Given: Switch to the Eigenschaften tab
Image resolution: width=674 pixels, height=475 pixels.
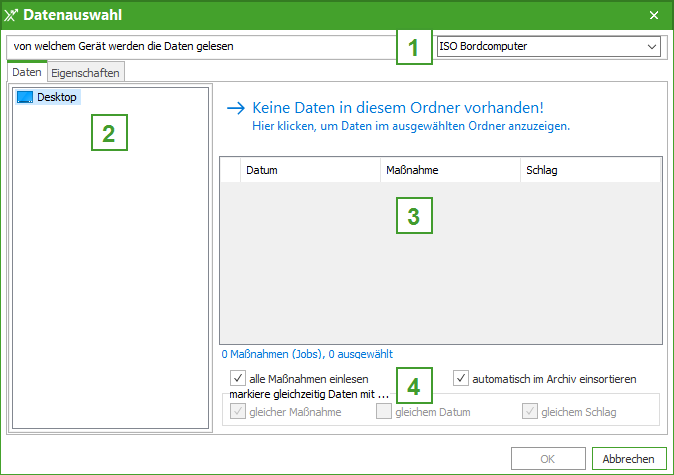Looking at the screenshot, I should tap(86, 73).
